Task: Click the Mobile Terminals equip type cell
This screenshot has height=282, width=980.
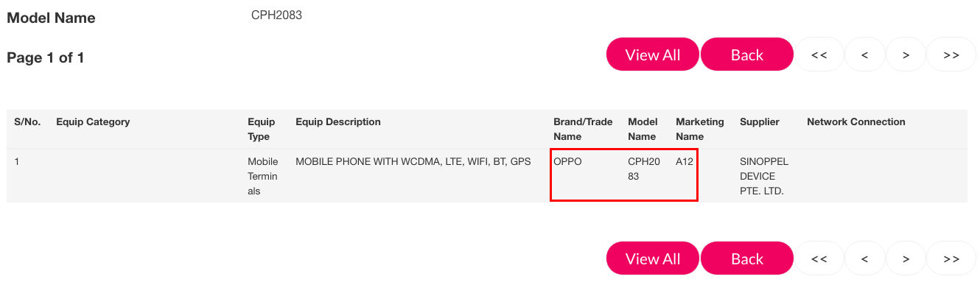Action: pos(263,176)
